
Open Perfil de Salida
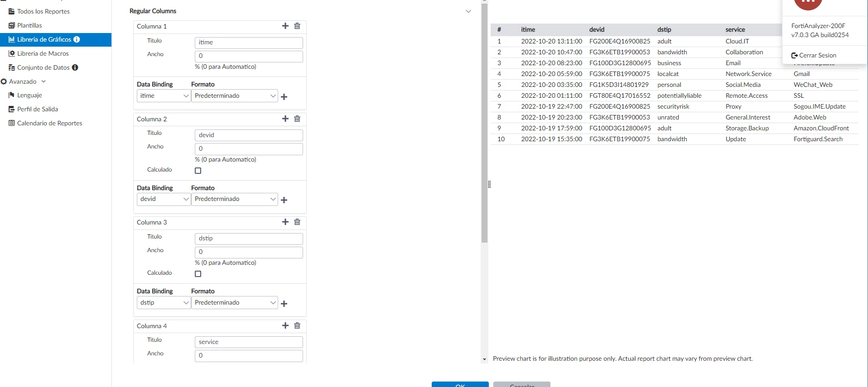pyautogui.click(x=38, y=109)
